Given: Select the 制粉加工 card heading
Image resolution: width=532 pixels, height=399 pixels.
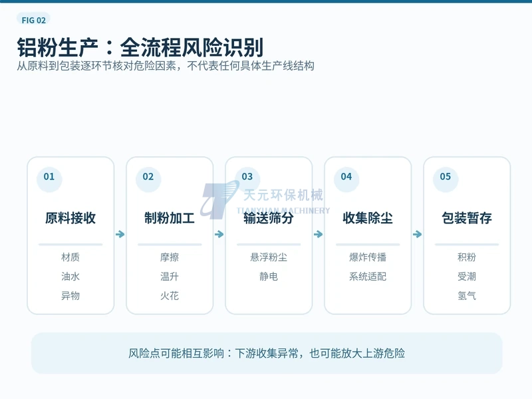Looking at the screenshot, I should coord(170,218).
